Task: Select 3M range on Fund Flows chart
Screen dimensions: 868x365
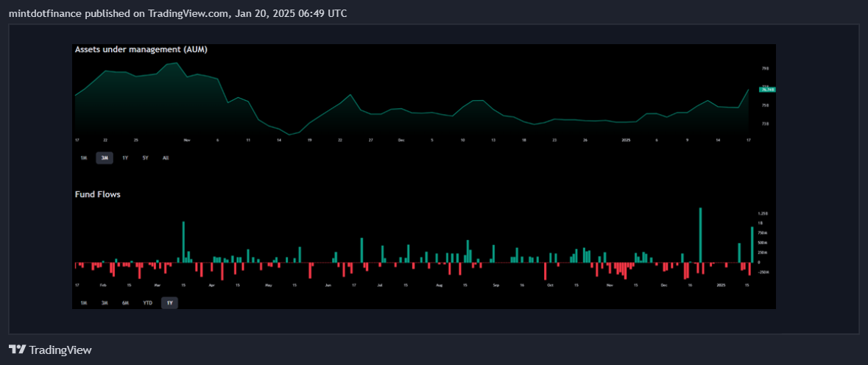Action: click(x=104, y=302)
